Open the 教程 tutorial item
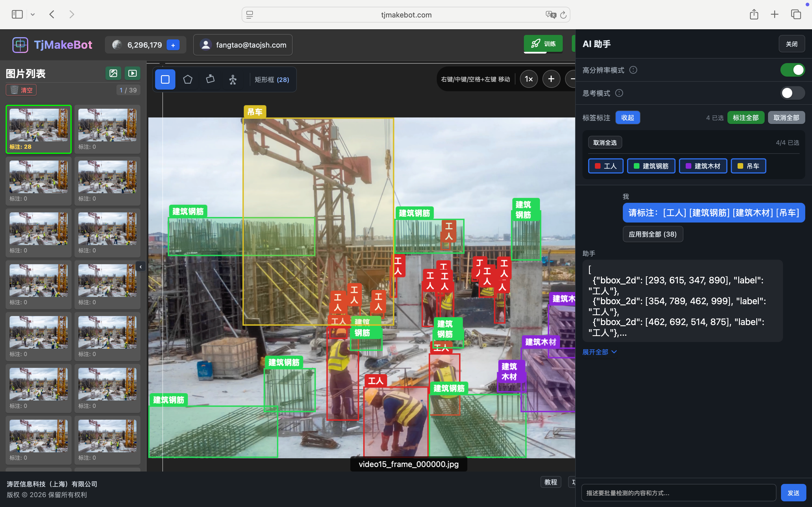812x507 pixels. [551, 482]
